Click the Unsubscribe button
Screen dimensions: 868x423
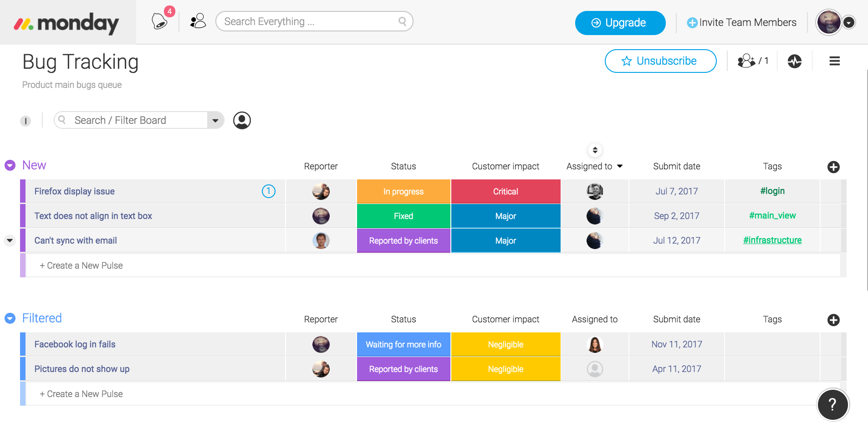pyautogui.click(x=660, y=61)
